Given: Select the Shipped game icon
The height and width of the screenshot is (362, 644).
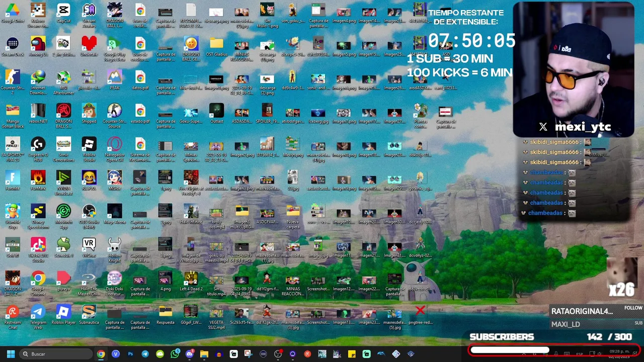Looking at the screenshot, I should (89, 114).
